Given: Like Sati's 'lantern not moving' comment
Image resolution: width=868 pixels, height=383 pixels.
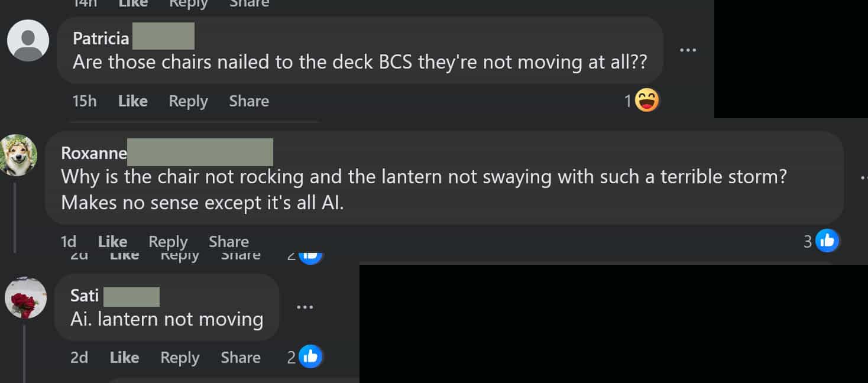Looking at the screenshot, I should 125,358.
